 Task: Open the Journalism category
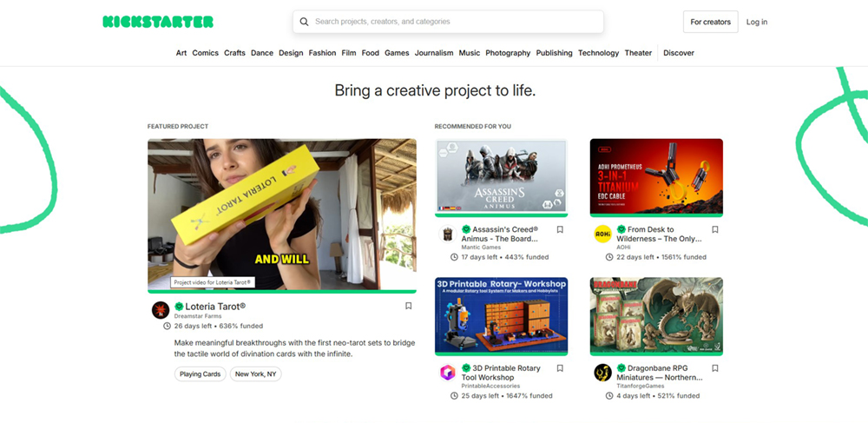[434, 53]
